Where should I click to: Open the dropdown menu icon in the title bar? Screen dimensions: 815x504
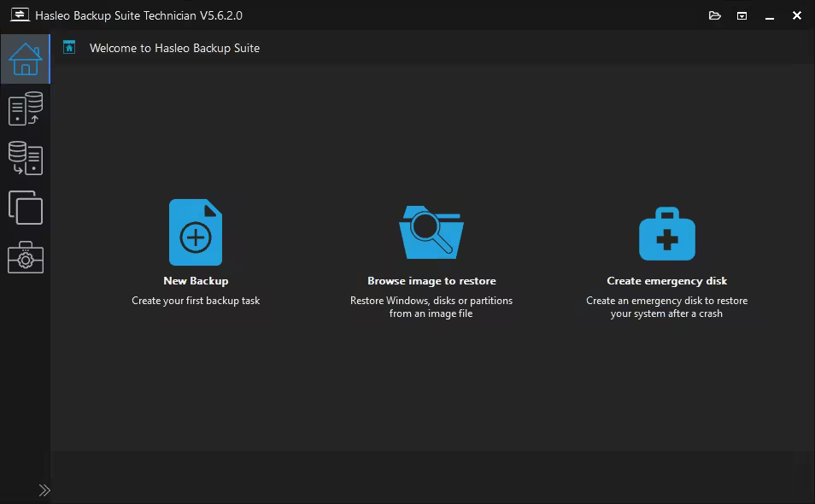point(742,15)
